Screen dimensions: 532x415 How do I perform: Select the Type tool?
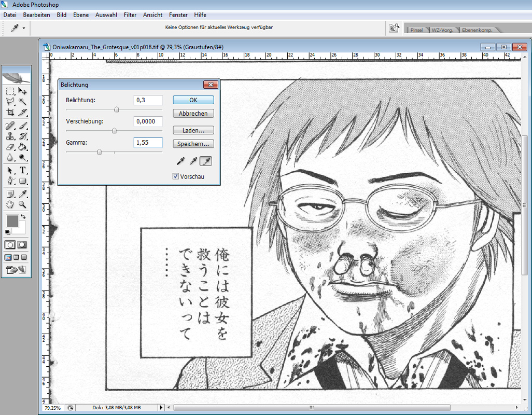tap(22, 170)
